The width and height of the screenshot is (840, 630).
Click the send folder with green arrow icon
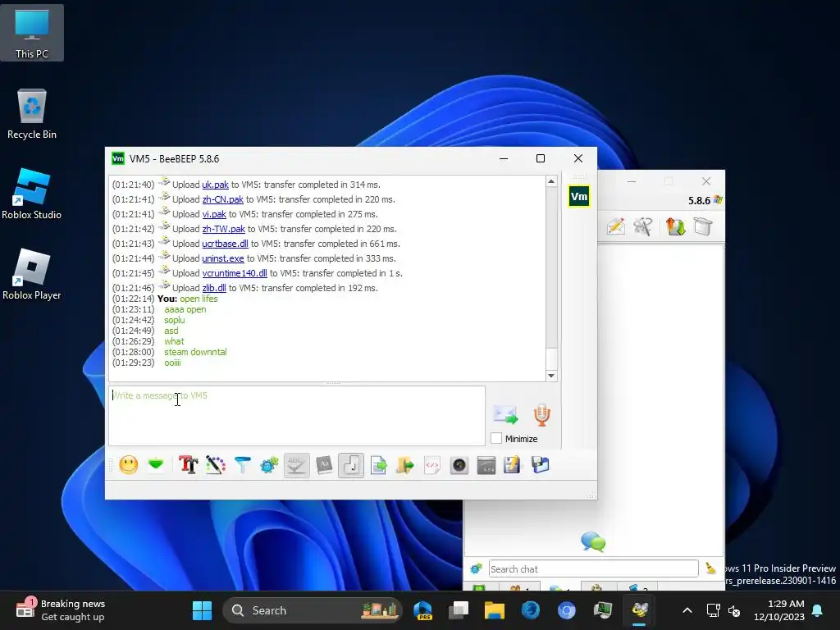[405, 464]
